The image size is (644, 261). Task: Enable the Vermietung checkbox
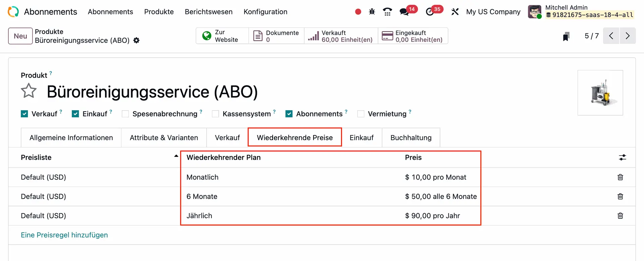361,114
